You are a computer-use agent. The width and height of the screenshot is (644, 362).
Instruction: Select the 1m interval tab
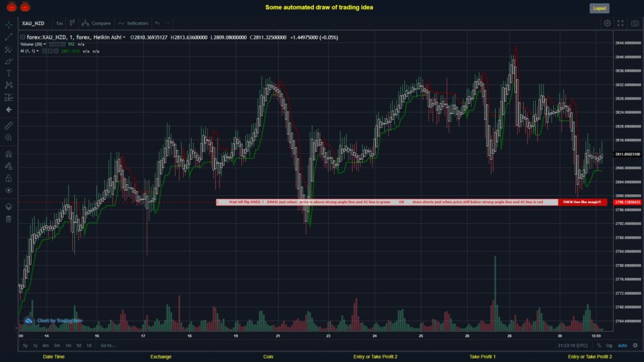click(59, 23)
